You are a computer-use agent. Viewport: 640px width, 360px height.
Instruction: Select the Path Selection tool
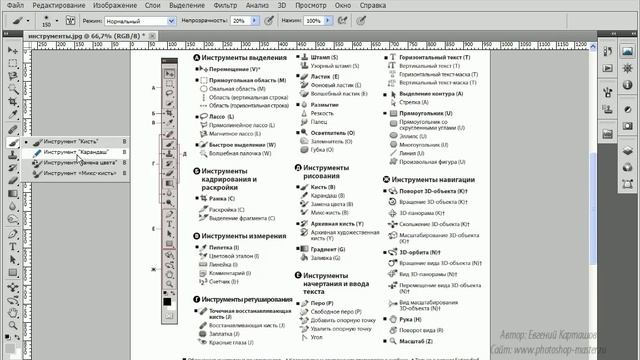point(13,260)
